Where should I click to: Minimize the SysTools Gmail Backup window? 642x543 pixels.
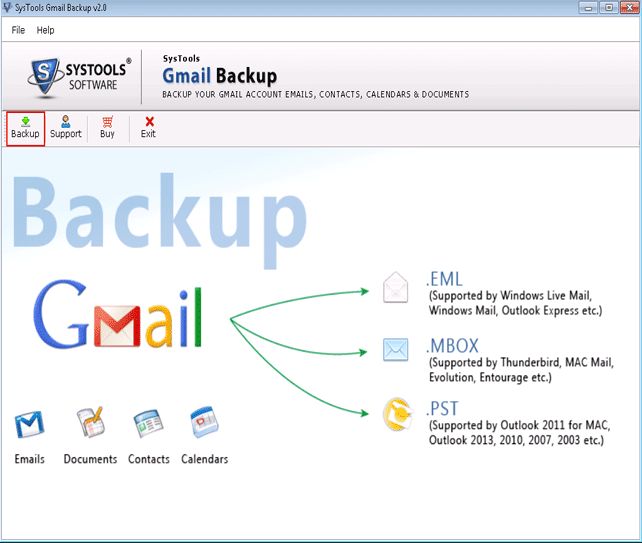pyautogui.click(x=588, y=8)
